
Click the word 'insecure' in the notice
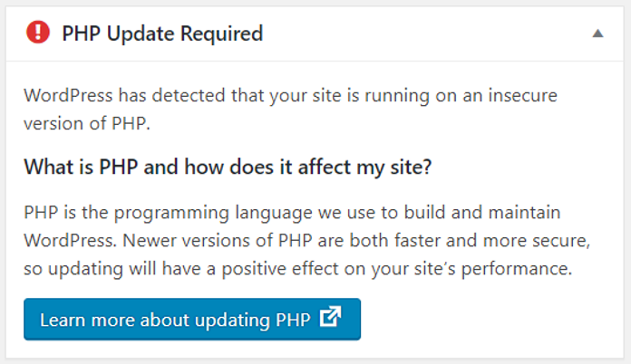(523, 96)
